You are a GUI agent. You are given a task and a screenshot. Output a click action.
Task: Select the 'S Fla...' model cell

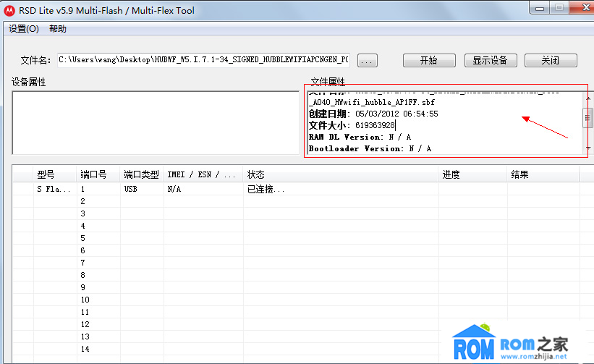coord(54,189)
